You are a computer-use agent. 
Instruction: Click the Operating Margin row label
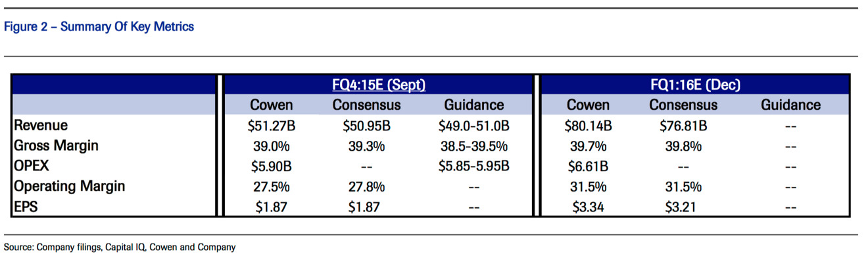[70, 186]
